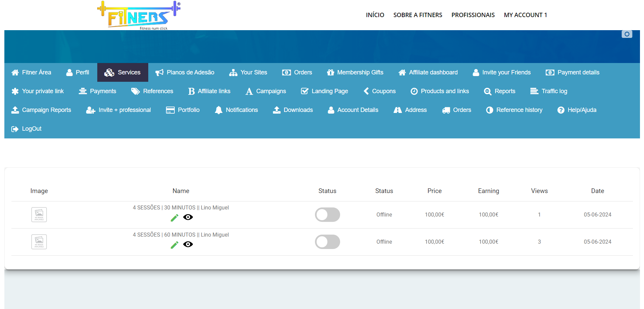The image size is (644, 309).
Task: Open Notifications with the bell icon
Action: point(219,110)
